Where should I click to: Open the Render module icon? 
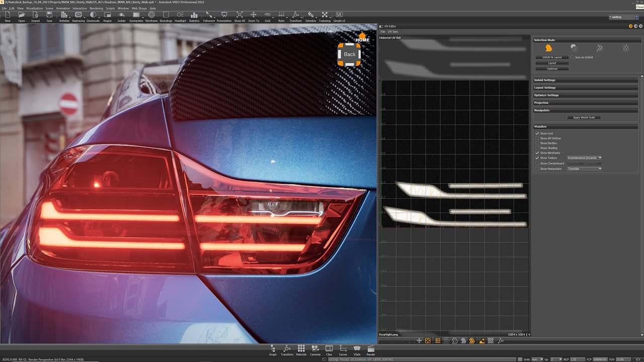coord(371,350)
